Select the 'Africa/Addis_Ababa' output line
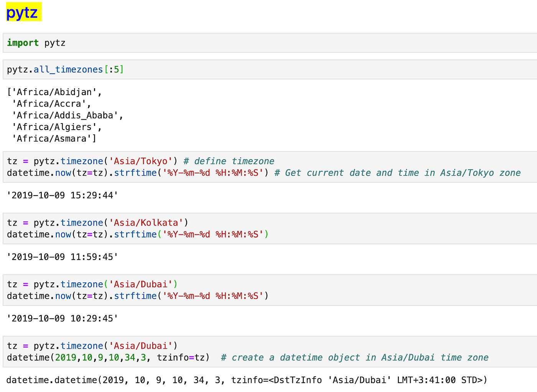 [68, 115]
